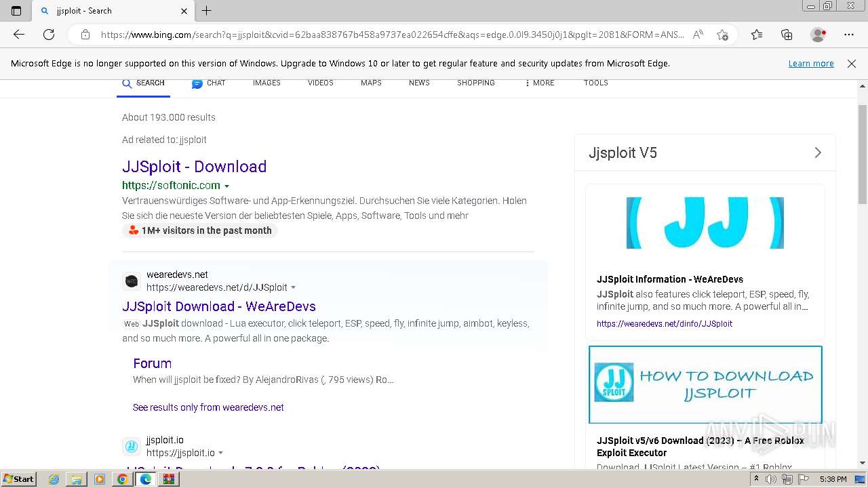
Task: Launch Internet Explorer from the taskbar
Action: (54, 479)
